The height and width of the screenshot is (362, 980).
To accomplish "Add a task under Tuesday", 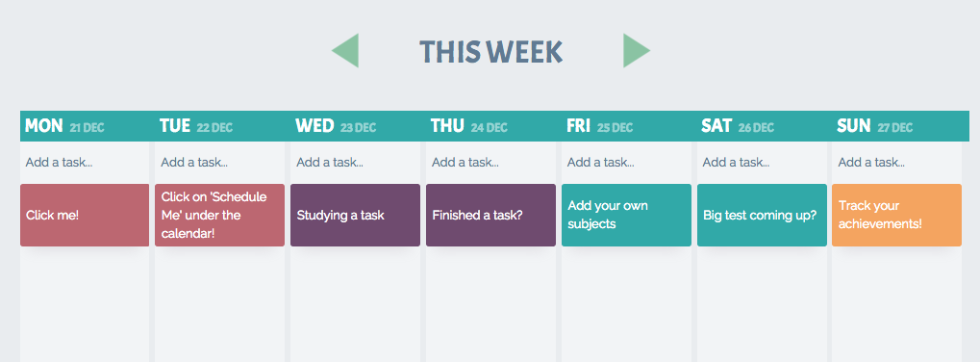I will [x=219, y=163].
